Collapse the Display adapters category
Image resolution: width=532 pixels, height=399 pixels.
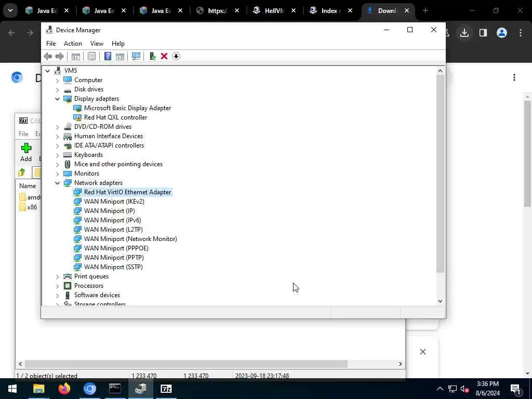[x=57, y=99]
